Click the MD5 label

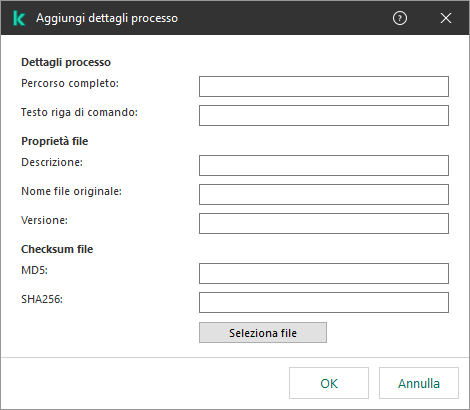click(x=34, y=270)
